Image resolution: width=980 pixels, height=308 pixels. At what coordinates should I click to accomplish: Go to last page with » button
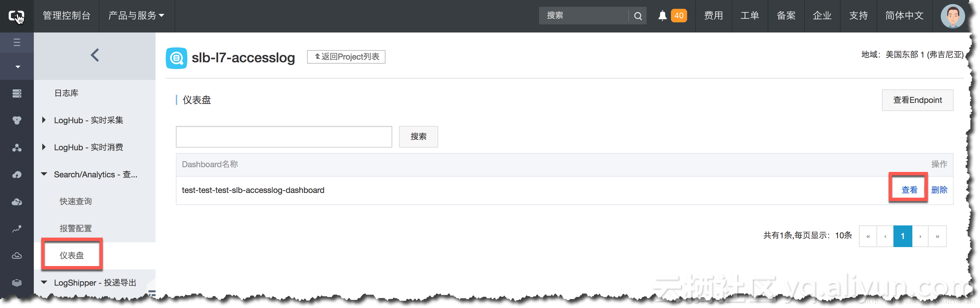click(x=937, y=237)
